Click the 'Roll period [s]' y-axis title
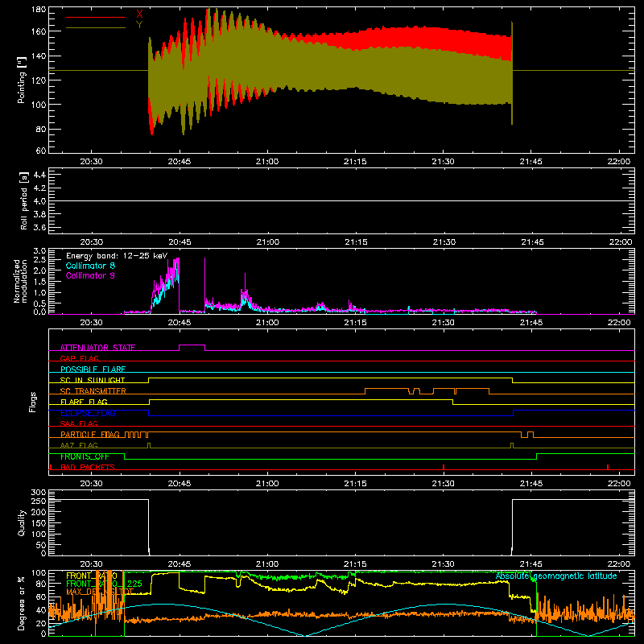The height and width of the screenshot is (644, 644). 23,200
